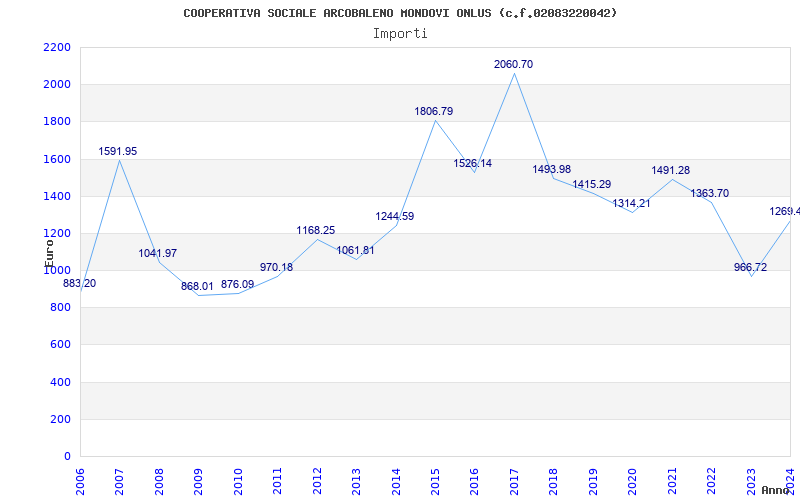Click the data label 876.09
800x500 pixels.
[237, 285]
